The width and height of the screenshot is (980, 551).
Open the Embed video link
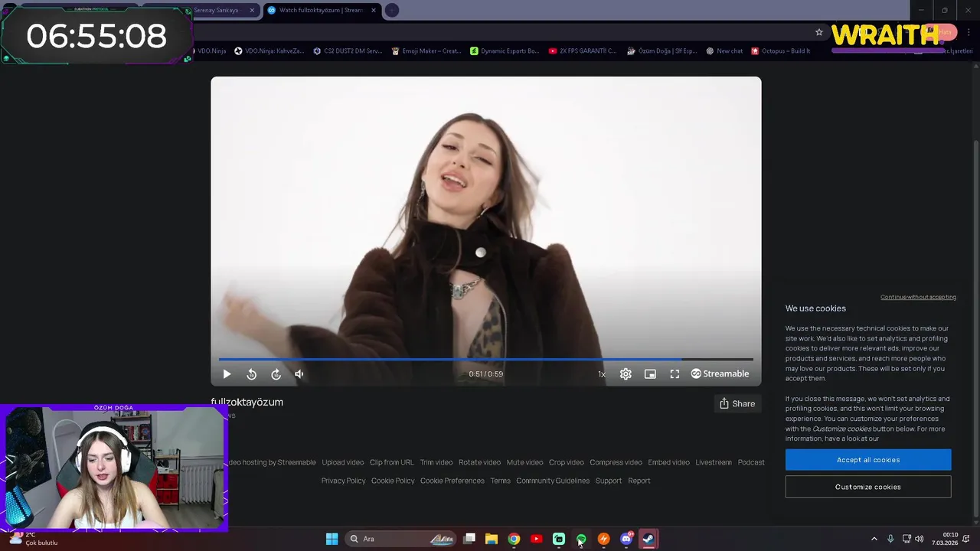point(668,462)
